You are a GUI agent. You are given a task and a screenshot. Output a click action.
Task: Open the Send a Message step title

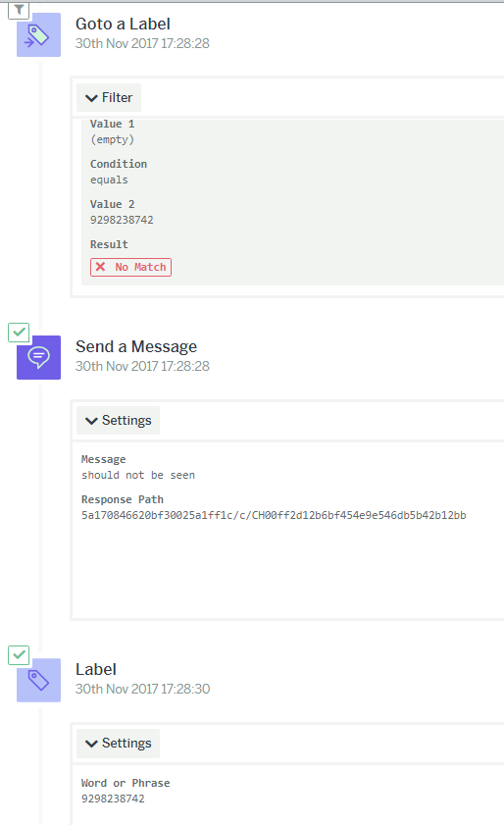[x=135, y=346]
